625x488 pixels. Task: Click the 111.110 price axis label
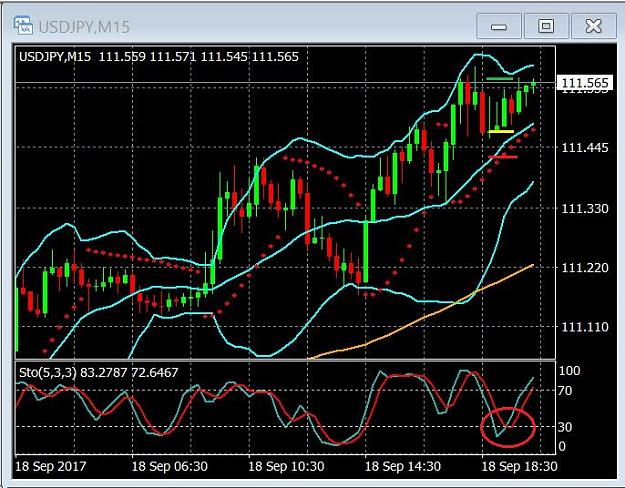(x=585, y=327)
